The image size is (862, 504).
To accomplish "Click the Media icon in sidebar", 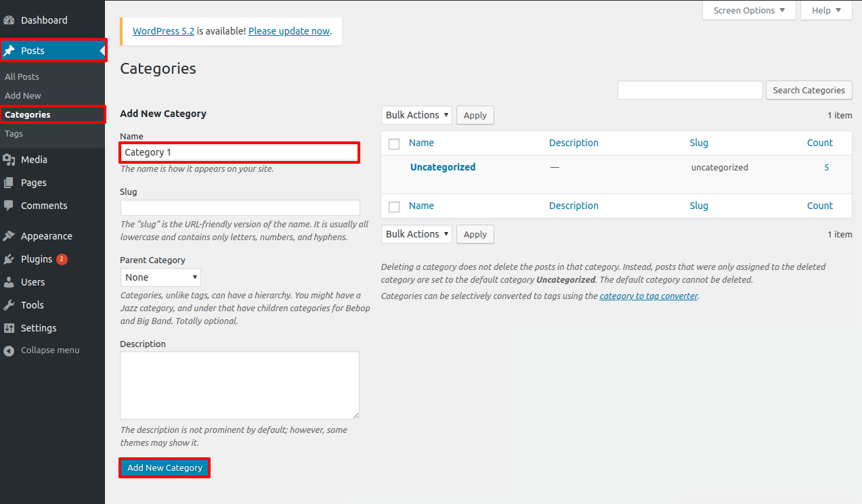I will (x=9, y=160).
